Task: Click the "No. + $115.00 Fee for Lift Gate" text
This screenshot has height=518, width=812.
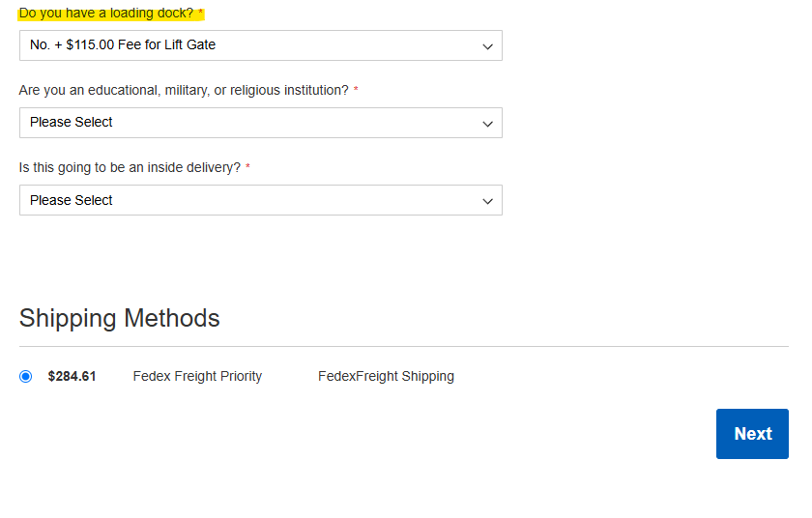Action: coord(123,45)
